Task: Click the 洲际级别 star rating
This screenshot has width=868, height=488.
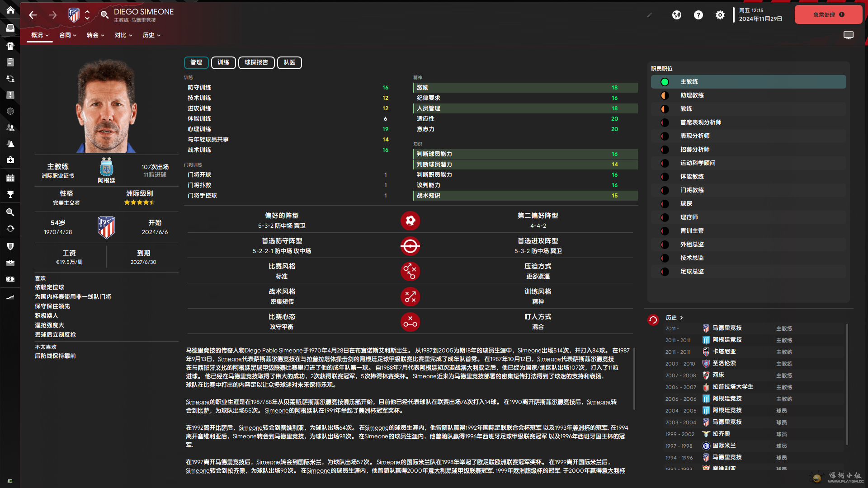Action: (x=139, y=202)
